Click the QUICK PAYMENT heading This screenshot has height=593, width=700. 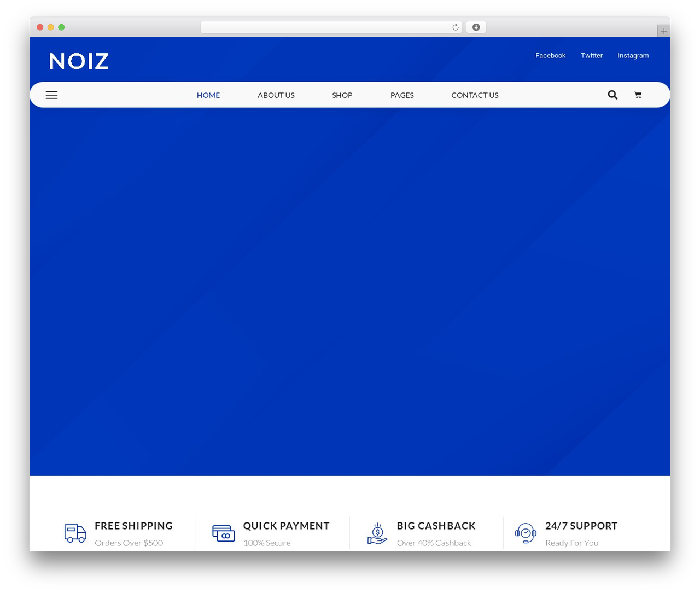coord(287,526)
